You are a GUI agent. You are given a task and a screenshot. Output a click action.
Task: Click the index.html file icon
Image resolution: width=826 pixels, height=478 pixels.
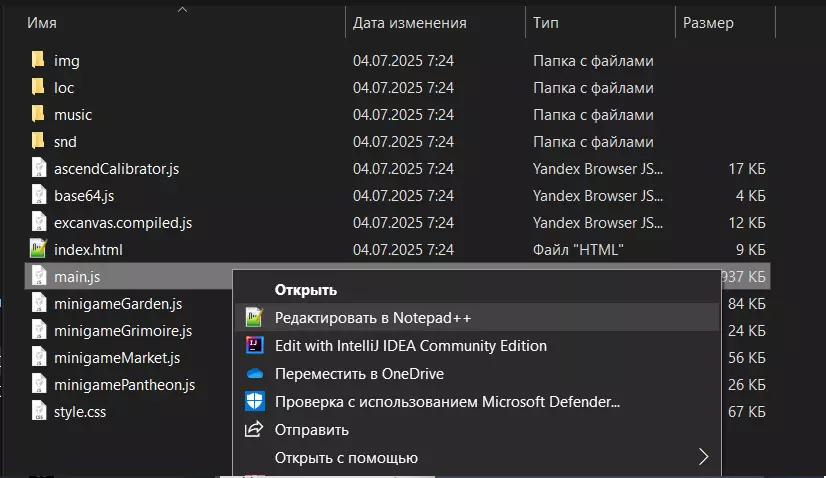pyautogui.click(x=38, y=249)
